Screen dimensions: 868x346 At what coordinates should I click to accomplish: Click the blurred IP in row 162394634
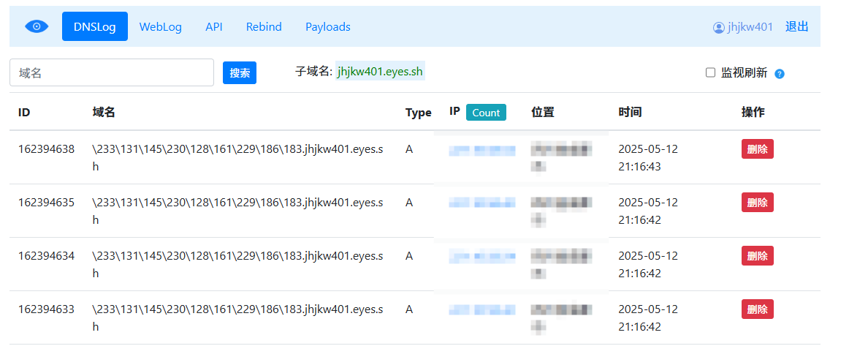(x=482, y=256)
